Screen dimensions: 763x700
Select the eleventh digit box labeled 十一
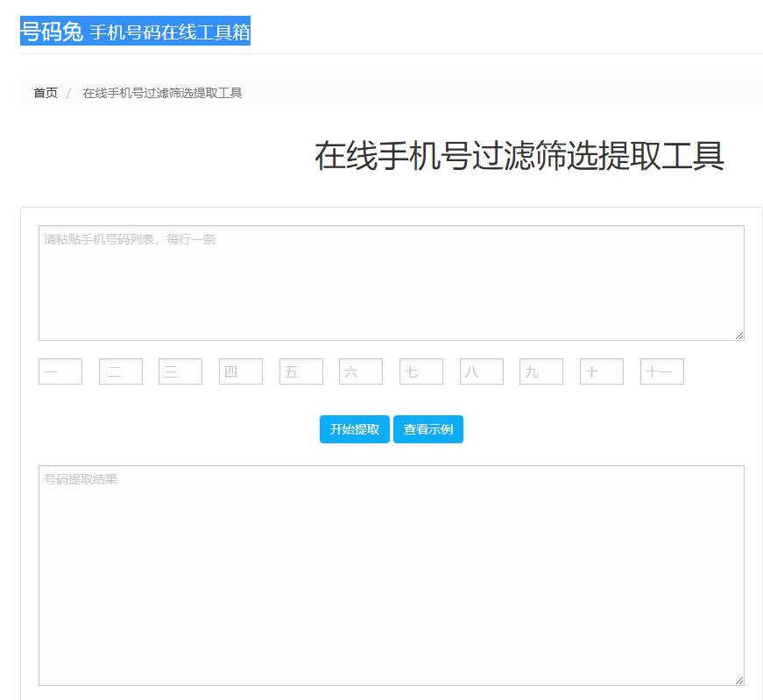pyautogui.click(x=662, y=371)
